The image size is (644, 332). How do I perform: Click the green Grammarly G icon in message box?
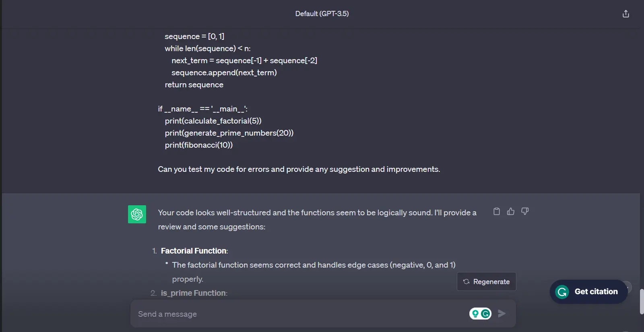tap(486, 313)
